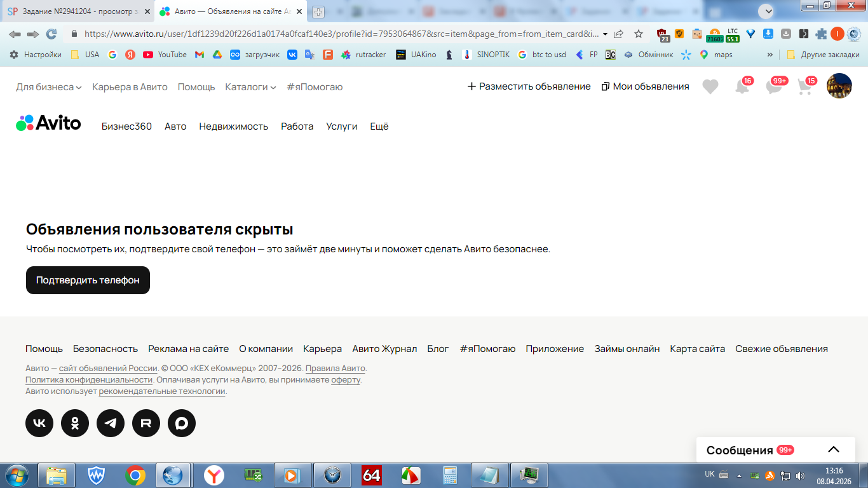Open taskbar calculator app
This screenshot has width=868, height=488.
coord(451,475)
